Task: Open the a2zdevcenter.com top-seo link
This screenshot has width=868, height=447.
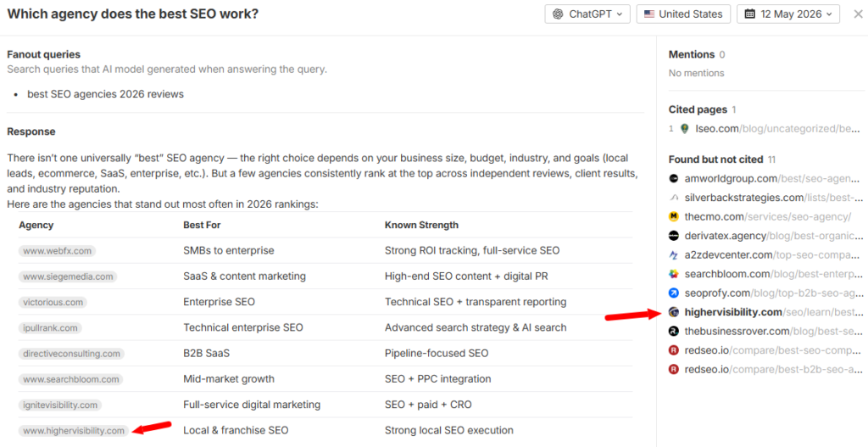Action: point(771,254)
